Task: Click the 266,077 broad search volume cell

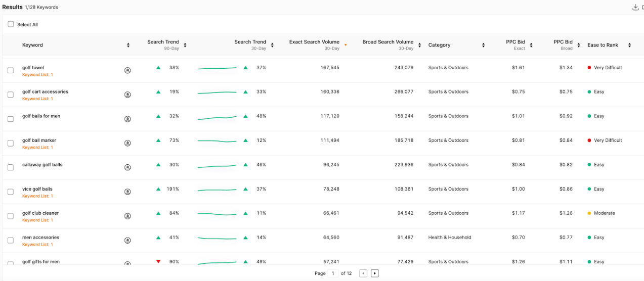Action: [404, 92]
